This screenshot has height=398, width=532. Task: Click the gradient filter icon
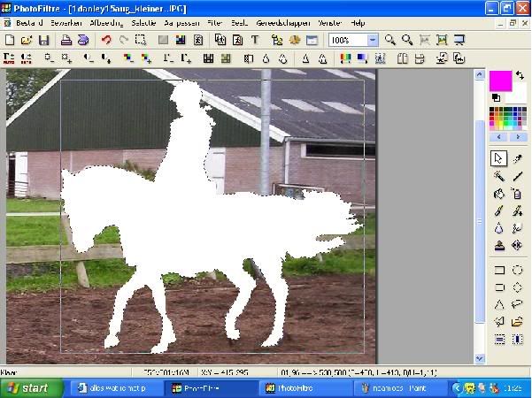(x=362, y=58)
